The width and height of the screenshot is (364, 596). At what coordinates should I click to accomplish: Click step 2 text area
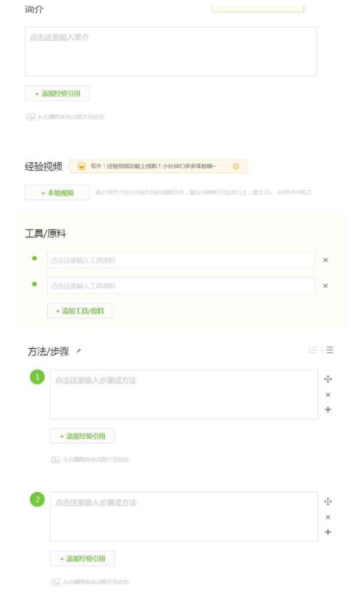[184, 517]
